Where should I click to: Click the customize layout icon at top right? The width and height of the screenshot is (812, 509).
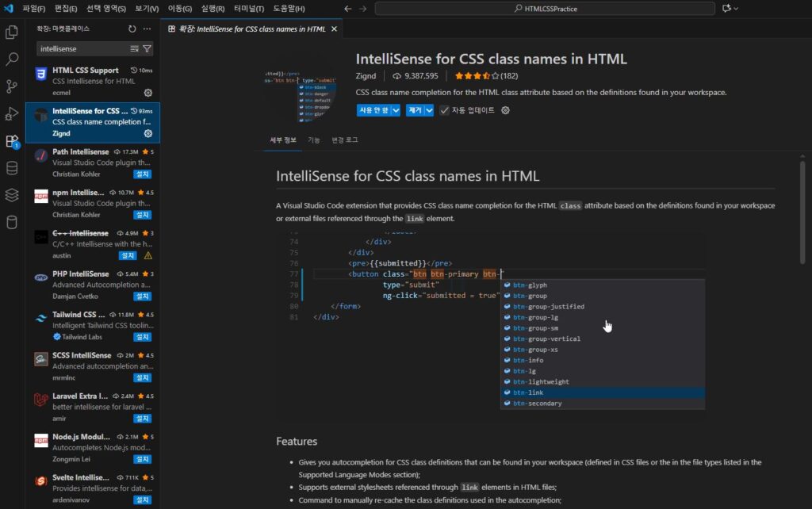click(x=727, y=9)
